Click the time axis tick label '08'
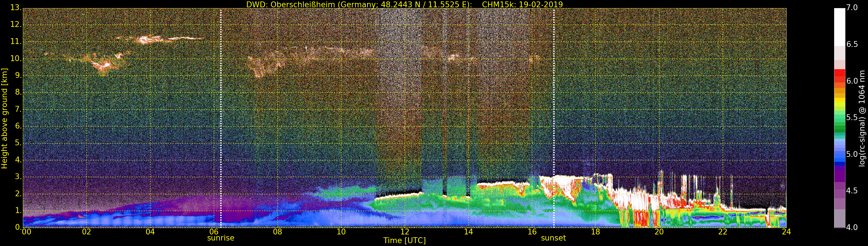Image resolution: width=868 pixels, height=246 pixels. [x=277, y=232]
